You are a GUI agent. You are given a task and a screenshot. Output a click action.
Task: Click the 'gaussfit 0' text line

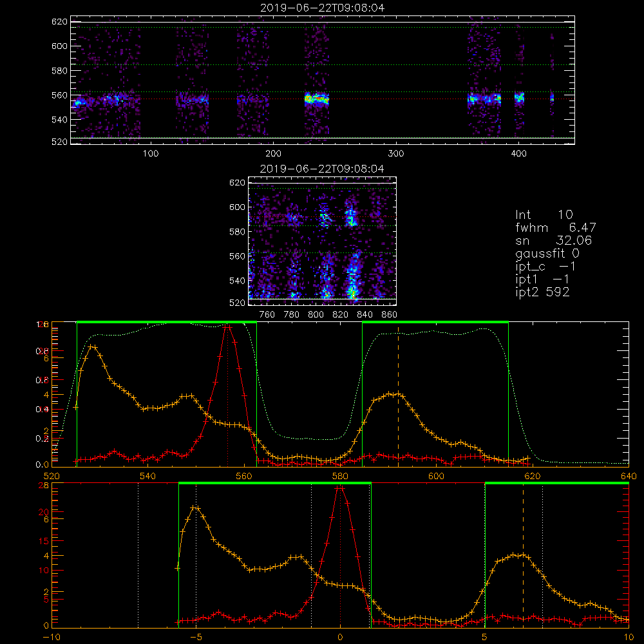pyautogui.click(x=547, y=253)
